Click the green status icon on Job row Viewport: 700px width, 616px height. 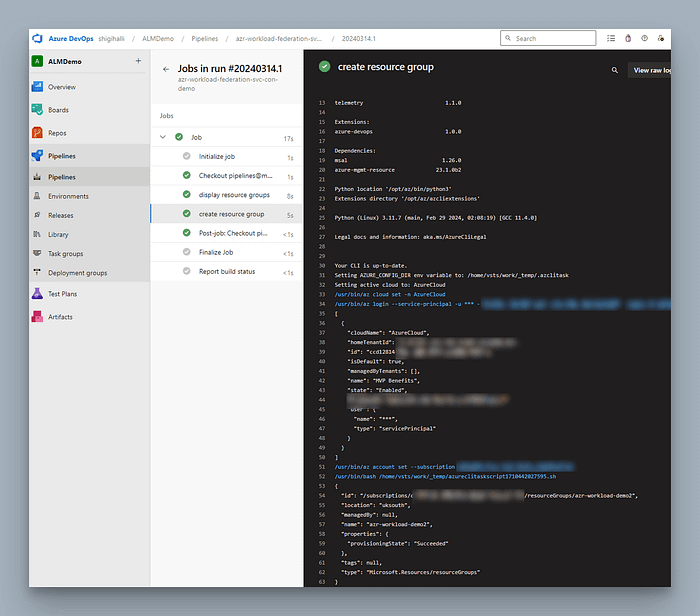[x=179, y=137]
